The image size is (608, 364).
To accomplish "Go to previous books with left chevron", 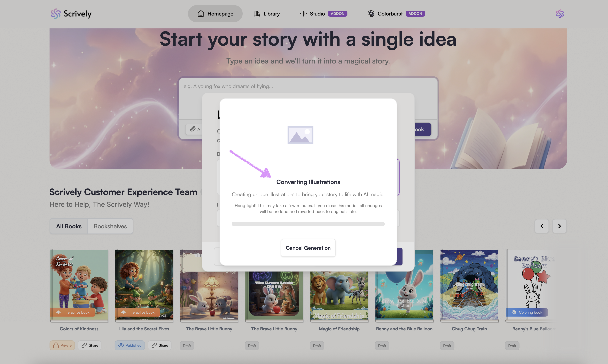I will (x=542, y=226).
